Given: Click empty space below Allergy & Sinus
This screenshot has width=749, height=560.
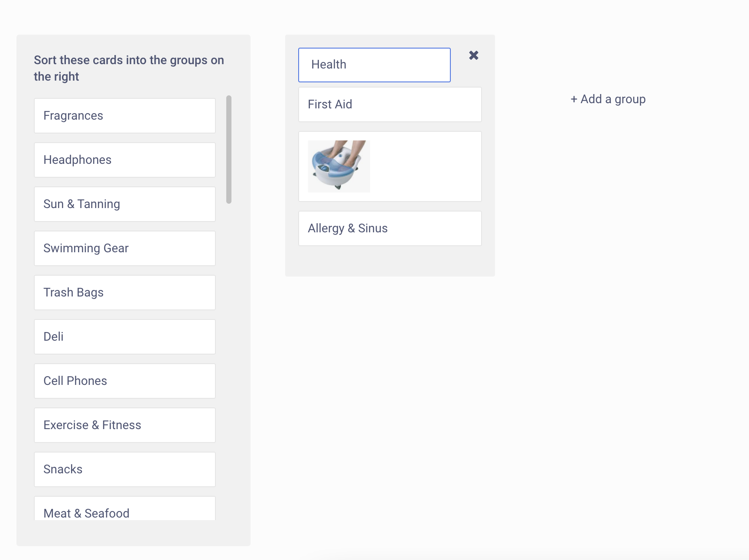Looking at the screenshot, I should tap(390, 261).
